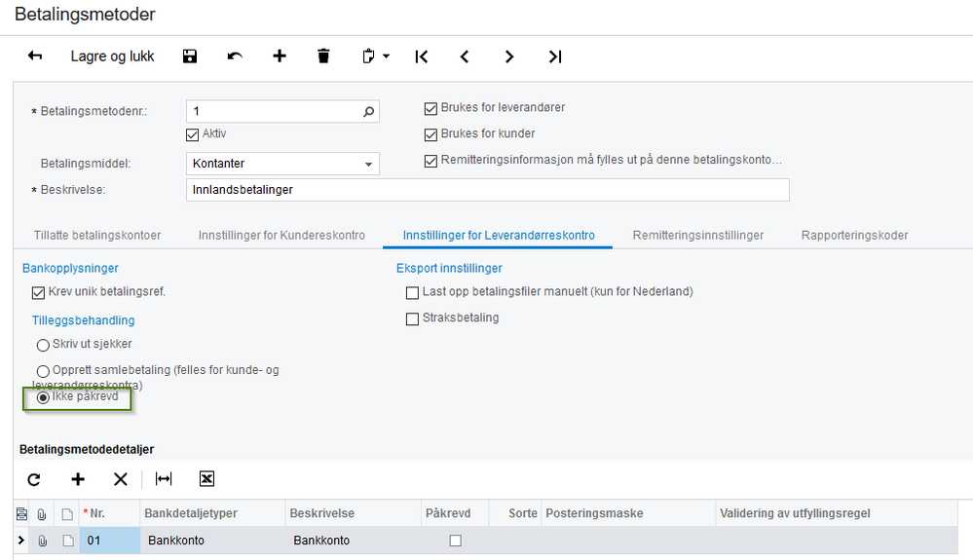Click the Lagre og lukk button
973x560 pixels.
click(112, 56)
